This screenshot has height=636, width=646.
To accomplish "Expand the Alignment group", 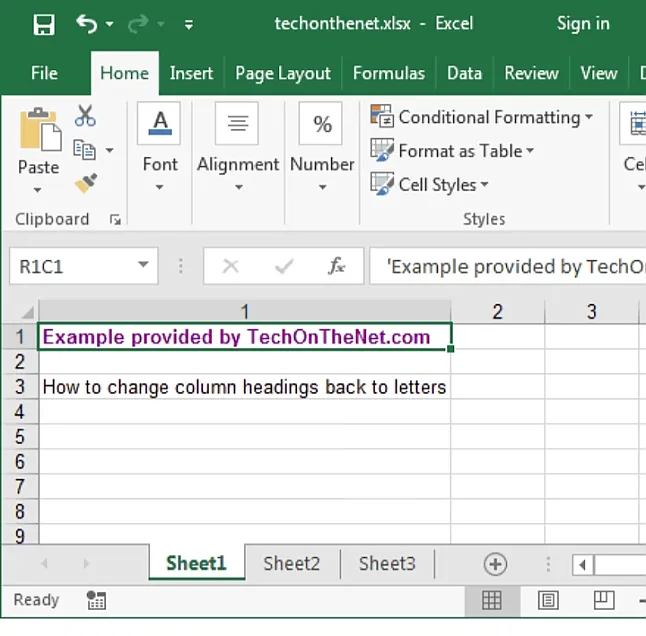I will [x=239, y=188].
